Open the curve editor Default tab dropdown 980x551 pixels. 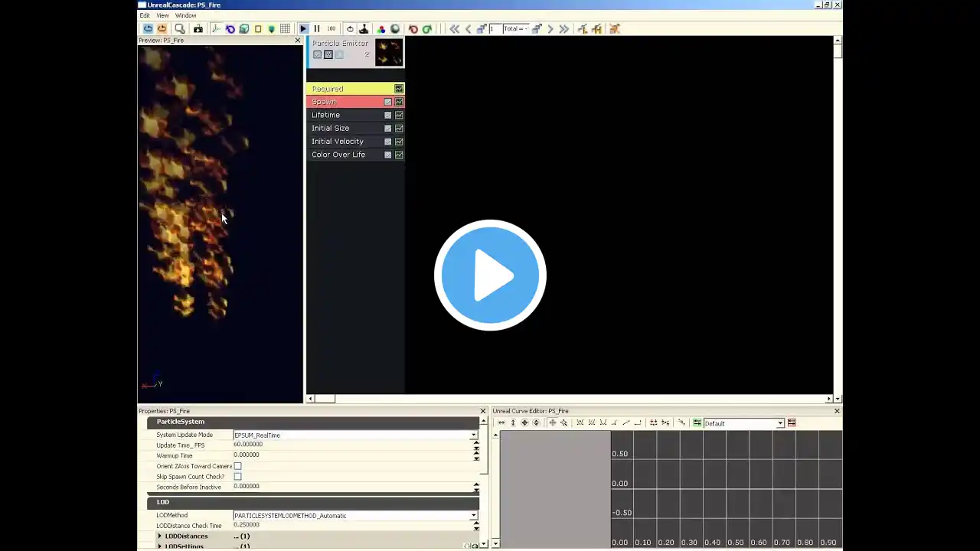780,423
